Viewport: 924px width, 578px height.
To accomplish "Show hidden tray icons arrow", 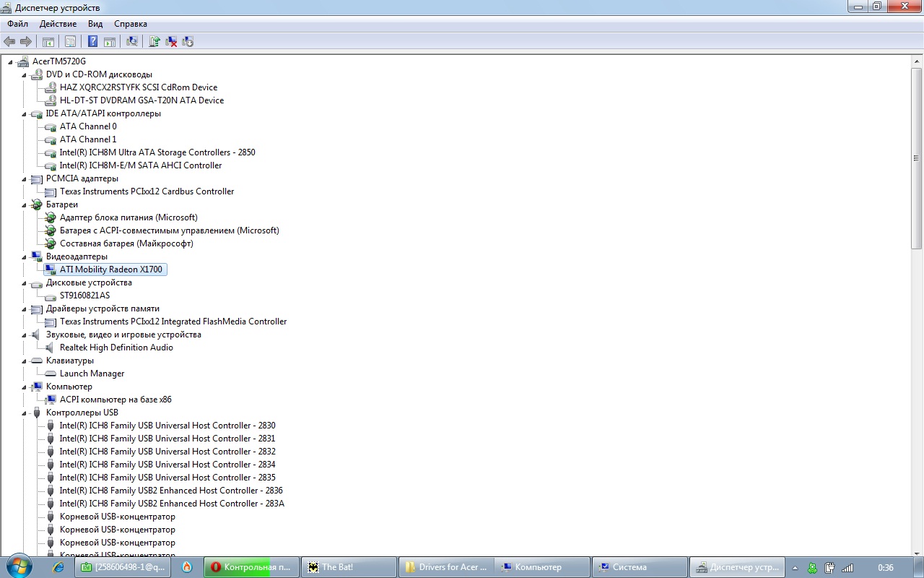I will click(x=795, y=568).
